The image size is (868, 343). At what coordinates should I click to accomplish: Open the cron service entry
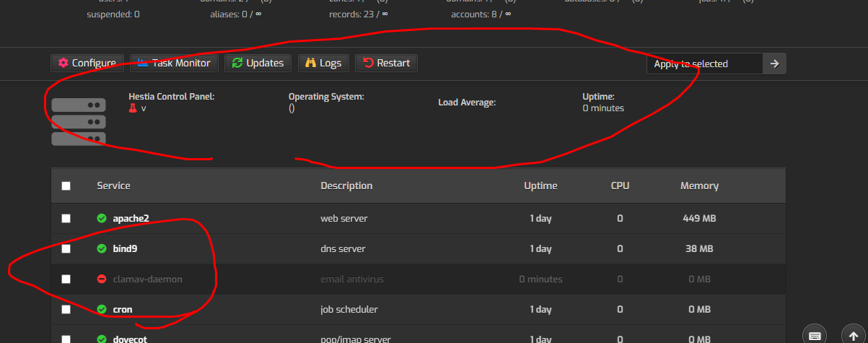pyautogui.click(x=123, y=309)
